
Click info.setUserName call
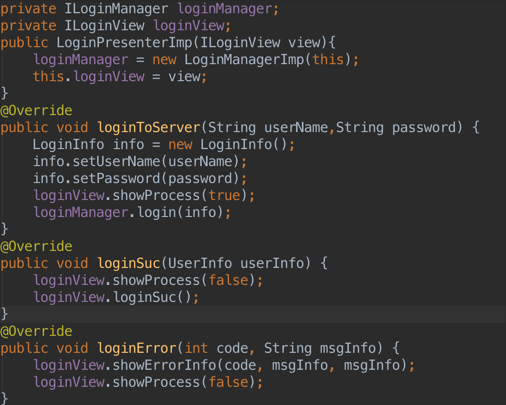pos(136,161)
